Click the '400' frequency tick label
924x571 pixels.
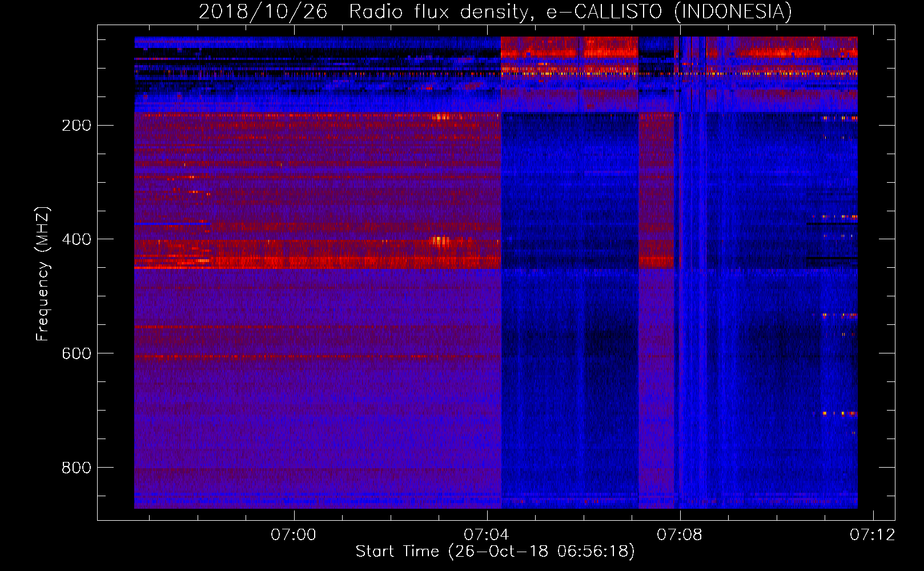(x=77, y=239)
